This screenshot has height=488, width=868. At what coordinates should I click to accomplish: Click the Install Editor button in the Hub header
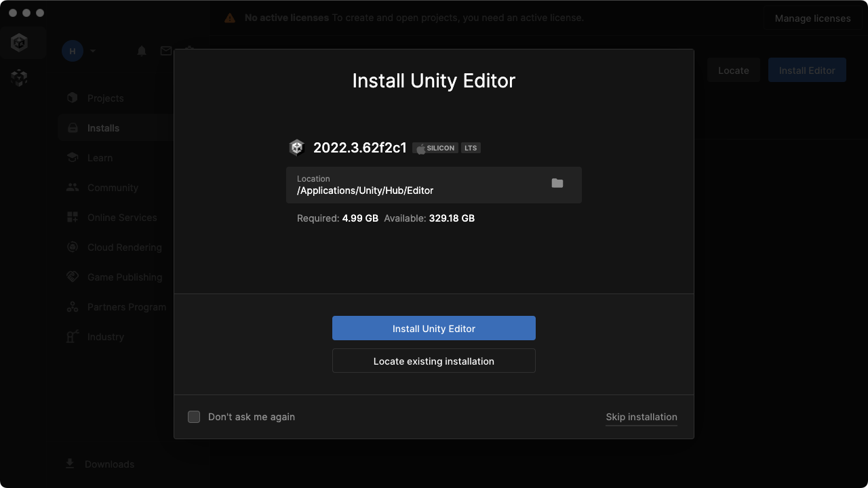(807, 70)
